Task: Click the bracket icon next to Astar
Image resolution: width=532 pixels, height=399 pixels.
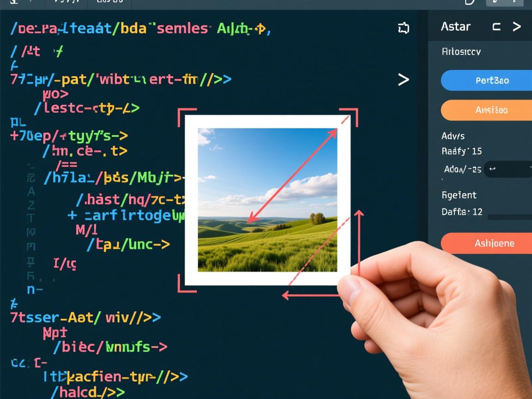Action: click(x=496, y=27)
